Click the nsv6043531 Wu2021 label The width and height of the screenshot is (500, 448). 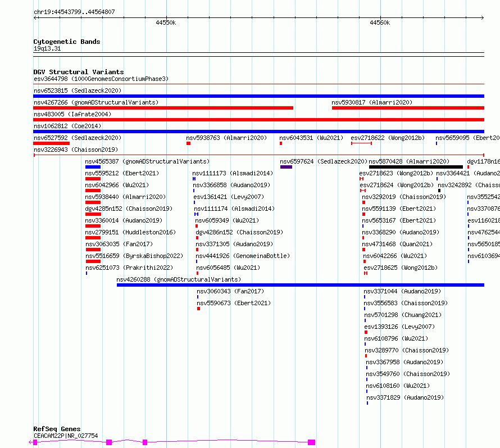[x=311, y=138]
